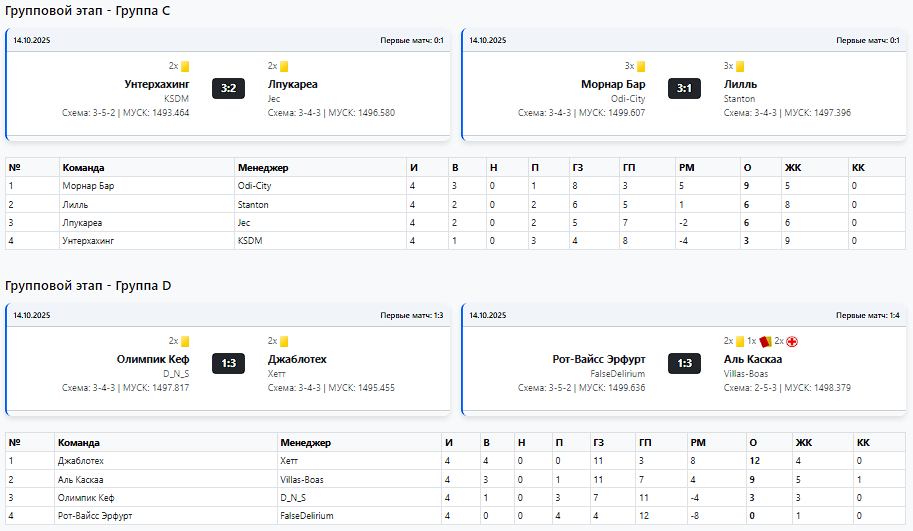Viewport: 913px width, 531px height.
Task: Open the 1:3 score of Рот-Вайсс Эрфурт match
Action: pyautogui.click(x=684, y=363)
